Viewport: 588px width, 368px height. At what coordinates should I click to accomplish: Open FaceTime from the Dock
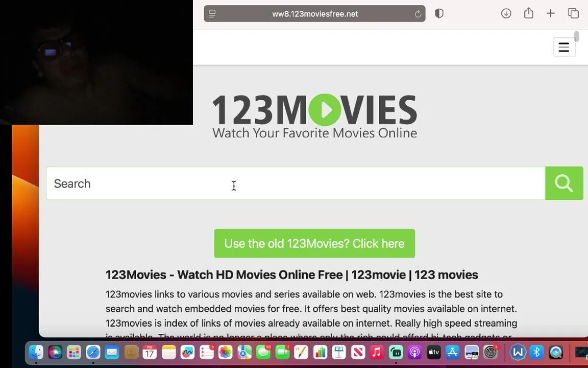click(282, 352)
